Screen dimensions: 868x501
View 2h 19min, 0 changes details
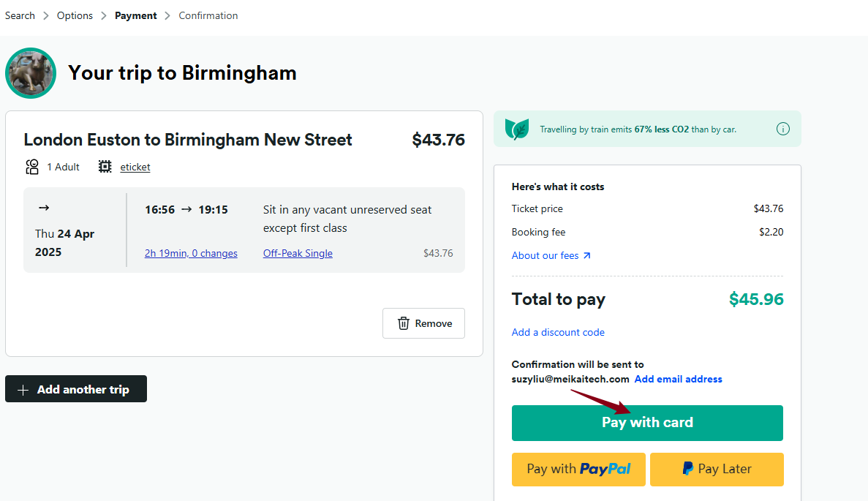coord(191,254)
